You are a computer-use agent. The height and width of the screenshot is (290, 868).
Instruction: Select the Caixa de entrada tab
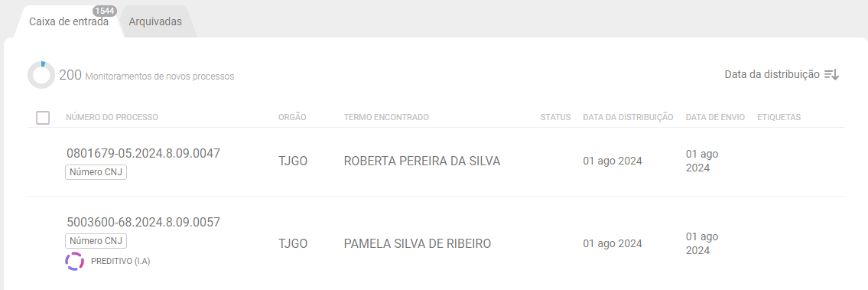(69, 22)
